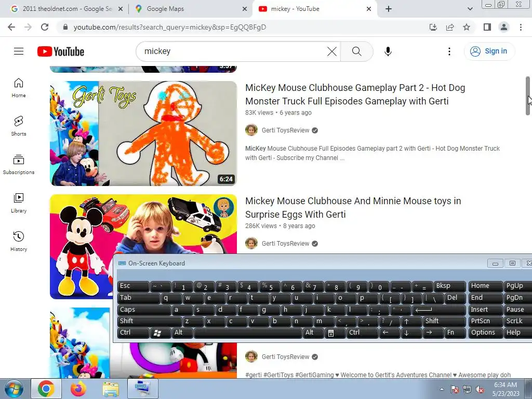532x399 pixels.
Task: Expand the tab search dropdown arrow
Action: (470, 9)
